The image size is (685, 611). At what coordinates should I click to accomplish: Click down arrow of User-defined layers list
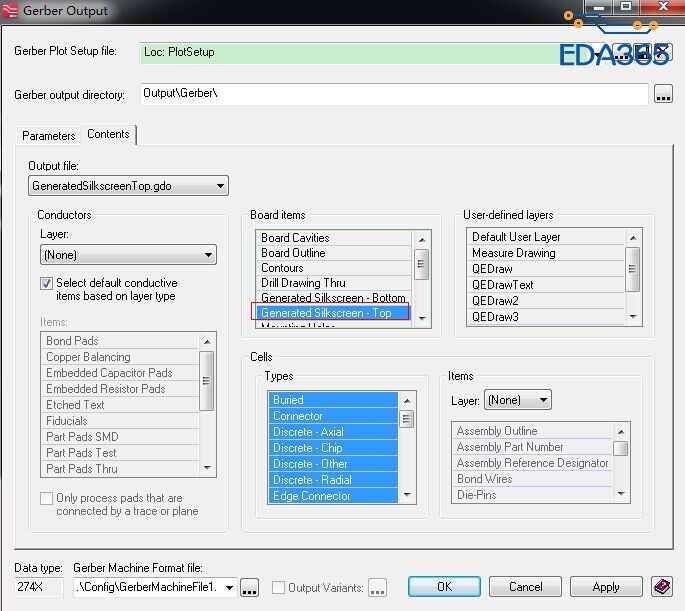coord(633,317)
